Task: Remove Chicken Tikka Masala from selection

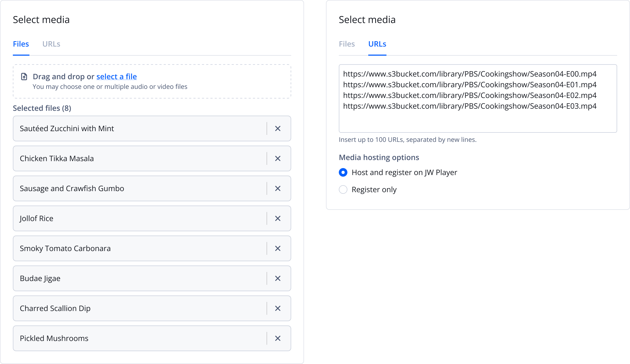Action: point(278,158)
